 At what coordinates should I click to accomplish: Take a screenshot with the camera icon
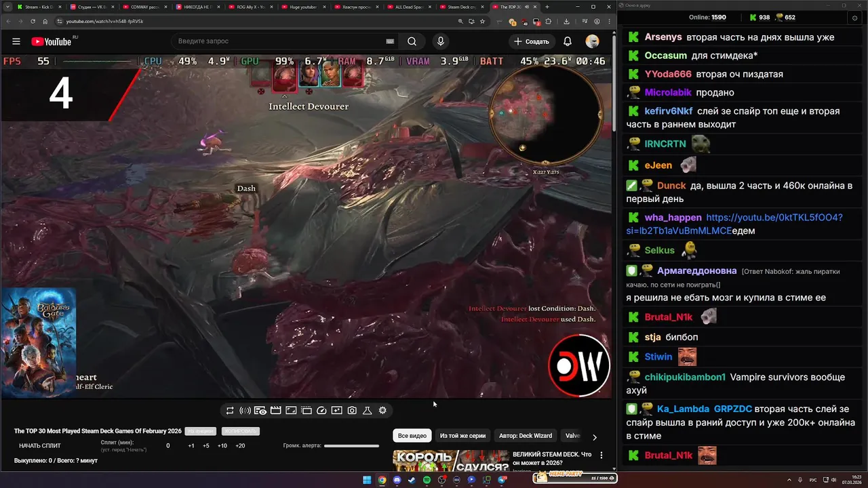(x=352, y=411)
